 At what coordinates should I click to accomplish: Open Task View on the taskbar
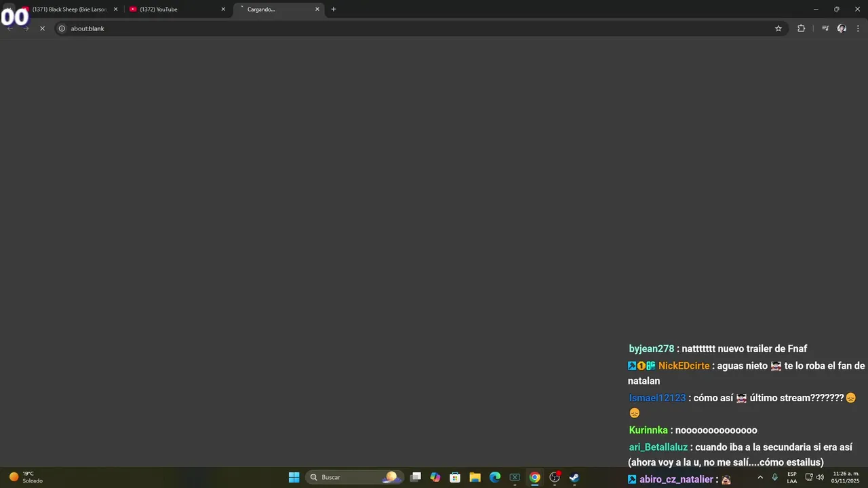coord(416,477)
